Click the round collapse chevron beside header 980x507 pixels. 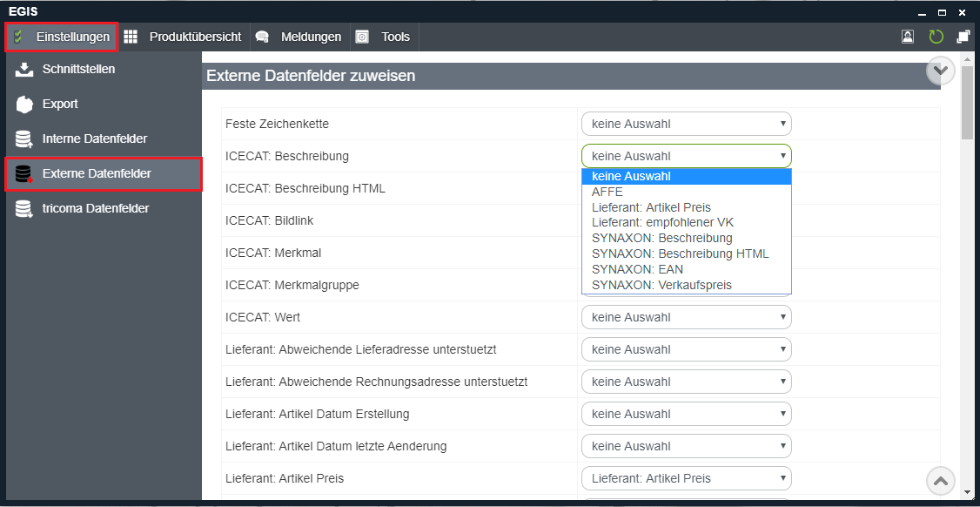pyautogui.click(x=941, y=71)
